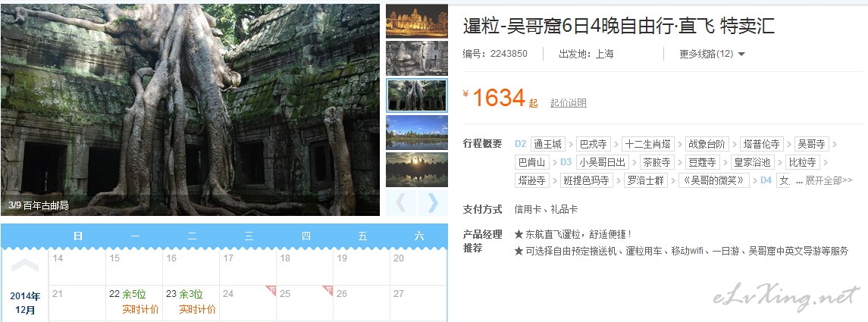Select the 巴肯山 itinerary tag
Viewport: 868px width, 322px height.
point(531,162)
